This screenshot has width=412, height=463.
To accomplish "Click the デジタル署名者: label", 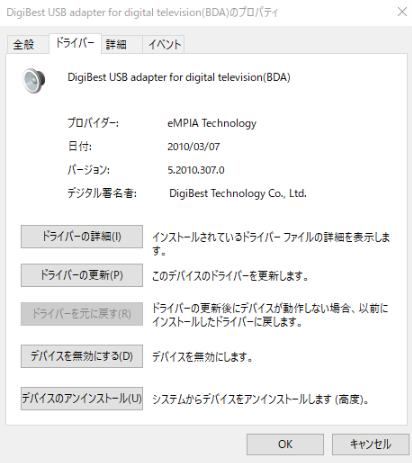I will coord(102,193).
